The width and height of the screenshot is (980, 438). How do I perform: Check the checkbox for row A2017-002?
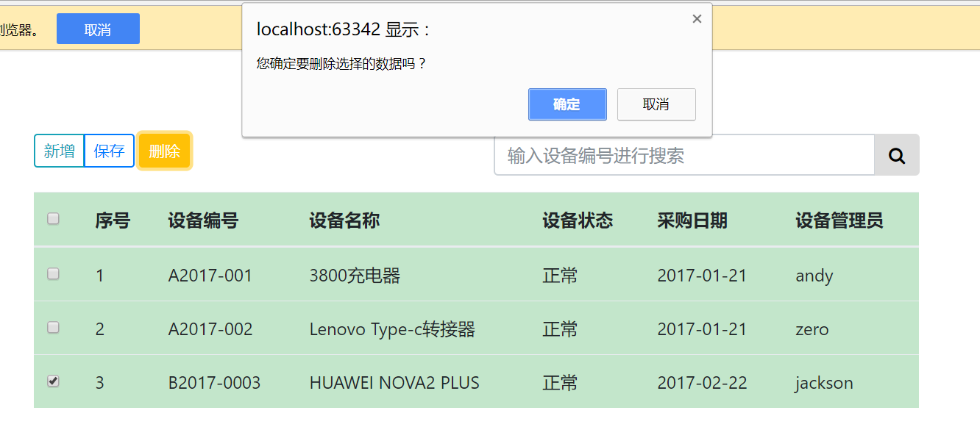coord(53,328)
